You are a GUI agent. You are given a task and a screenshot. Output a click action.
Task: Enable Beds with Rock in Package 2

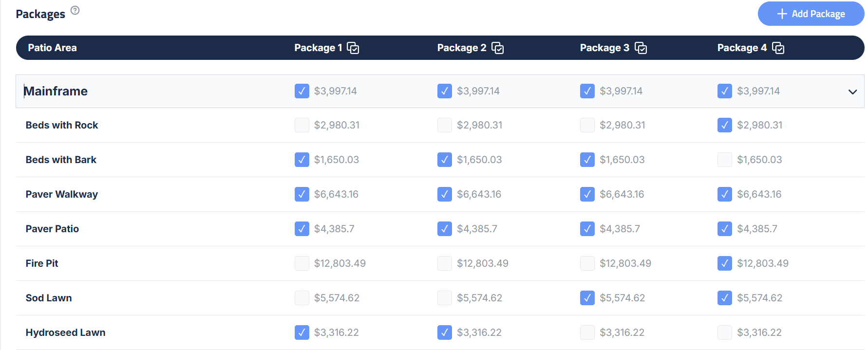pyautogui.click(x=444, y=125)
